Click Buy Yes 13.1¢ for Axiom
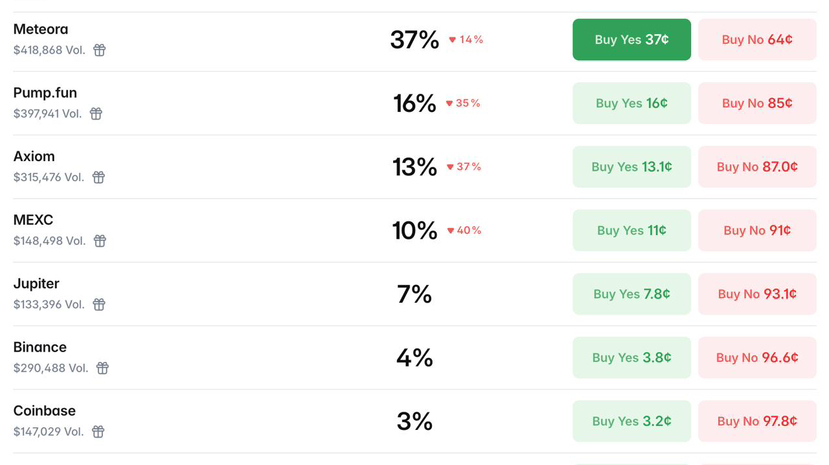Image resolution: width=829 pixels, height=465 pixels. (x=631, y=167)
